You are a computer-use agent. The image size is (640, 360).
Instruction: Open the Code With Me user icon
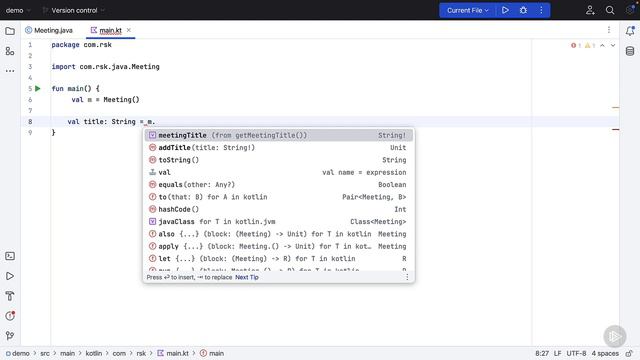coord(590,10)
